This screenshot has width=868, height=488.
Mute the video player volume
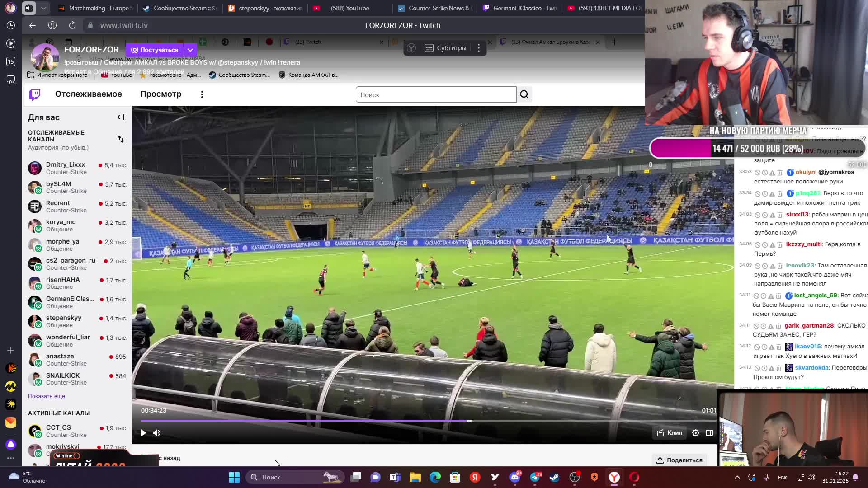[x=157, y=433]
